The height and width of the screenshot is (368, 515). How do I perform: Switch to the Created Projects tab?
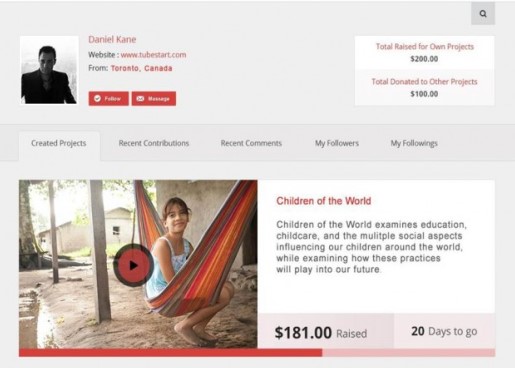(x=59, y=143)
